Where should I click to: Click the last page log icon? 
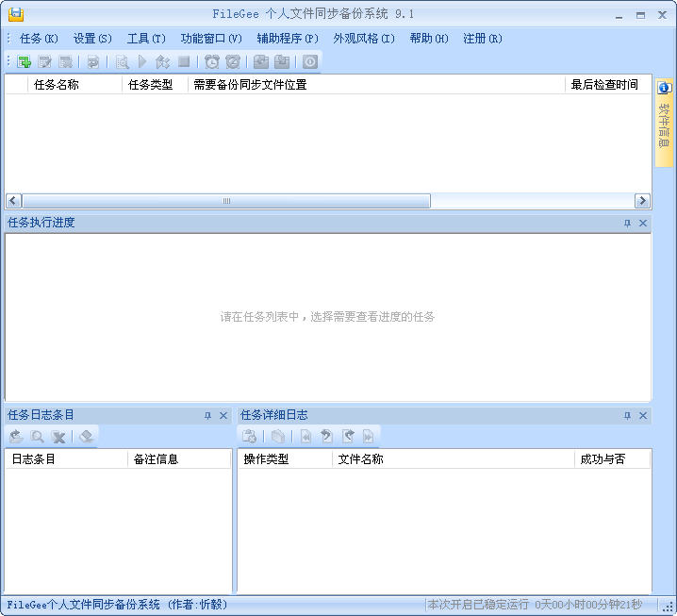point(369,437)
